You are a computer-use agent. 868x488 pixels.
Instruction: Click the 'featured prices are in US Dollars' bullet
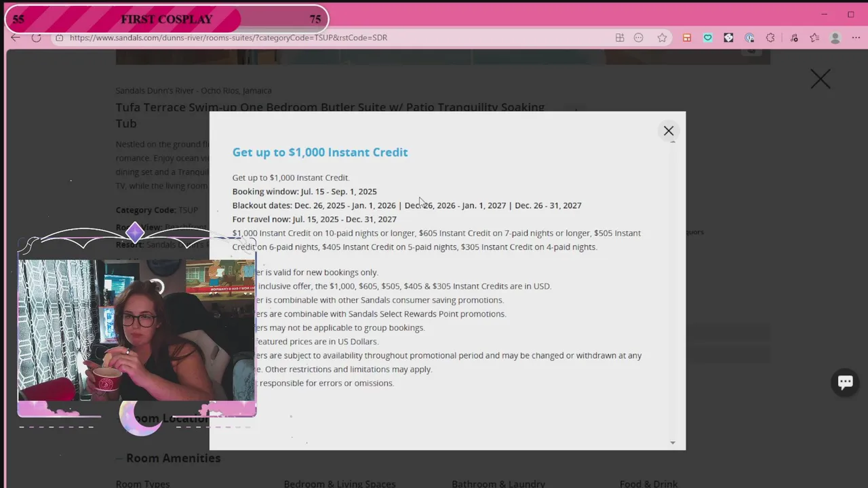pyautogui.click(x=317, y=342)
